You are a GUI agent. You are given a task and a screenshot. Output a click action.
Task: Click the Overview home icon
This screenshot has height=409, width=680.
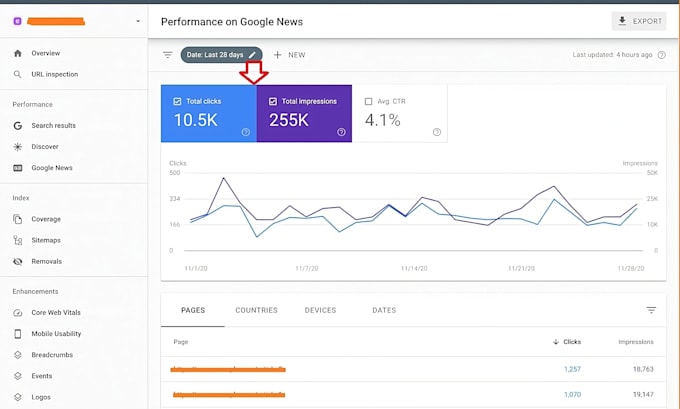coord(17,53)
